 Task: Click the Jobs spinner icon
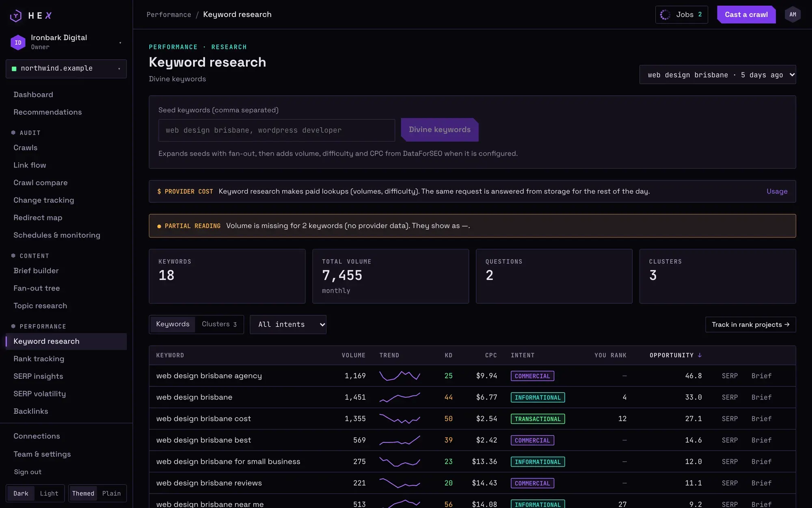(x=665, y=15)
